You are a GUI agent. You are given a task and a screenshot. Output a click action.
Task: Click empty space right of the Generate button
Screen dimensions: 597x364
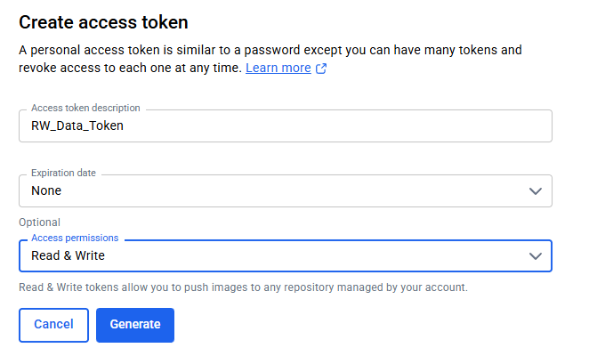356,325
